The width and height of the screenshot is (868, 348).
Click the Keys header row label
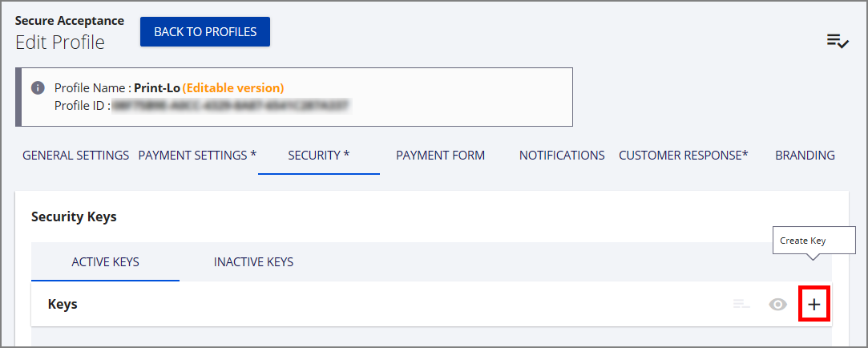[63, 305]
